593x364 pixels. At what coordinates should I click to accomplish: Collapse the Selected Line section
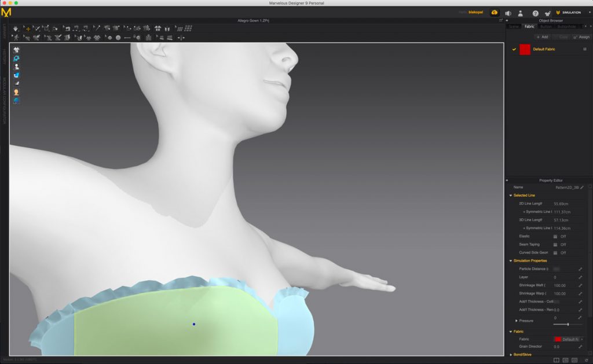click(x=511, y=196)
